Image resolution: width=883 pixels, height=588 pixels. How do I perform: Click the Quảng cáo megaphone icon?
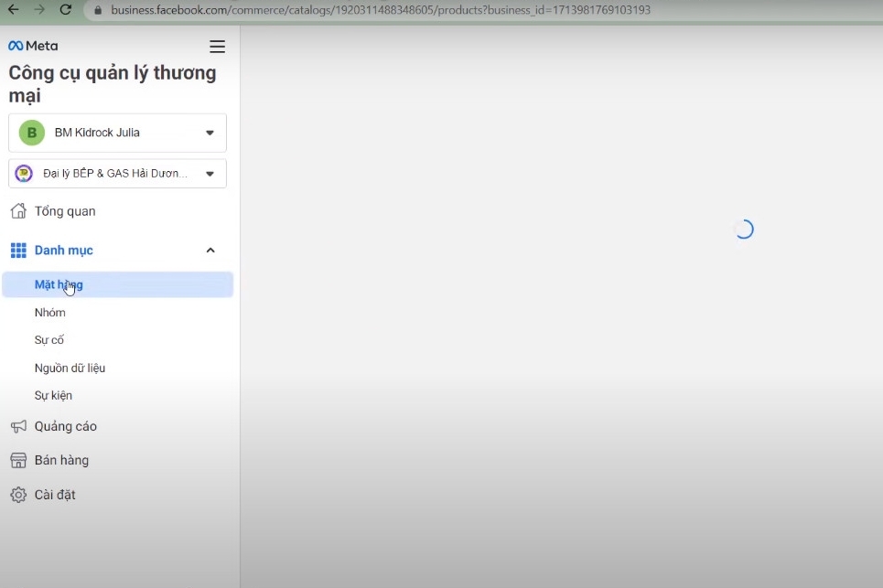pyautogui.click(x=18, y=426)
